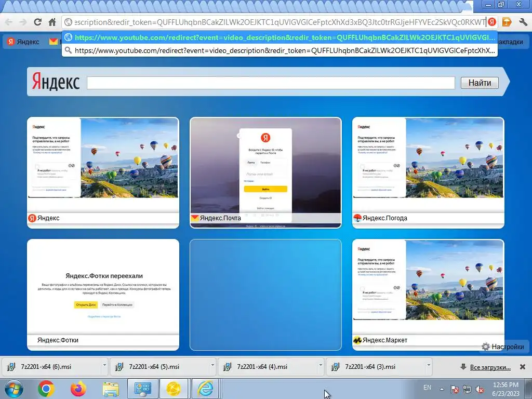Launch Internet Explorer from taskbar
The image size is (532, 399).
pos(205,389)
